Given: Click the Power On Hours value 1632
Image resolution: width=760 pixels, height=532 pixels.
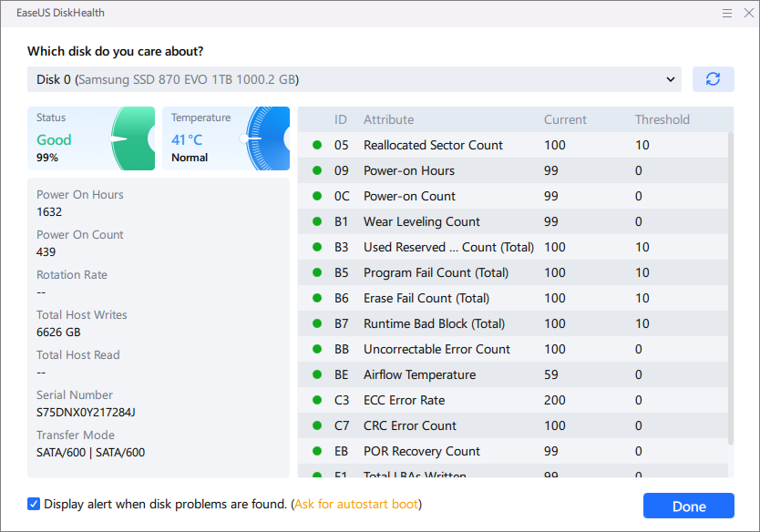Looking at the screenshot, I should (49, 211).
